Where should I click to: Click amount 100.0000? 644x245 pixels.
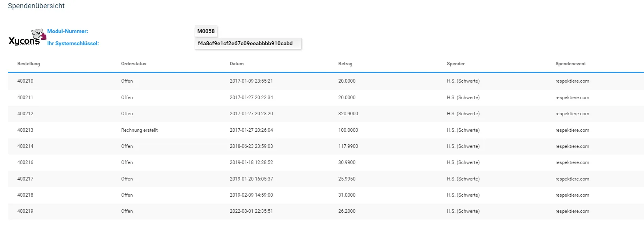point(348,130)
